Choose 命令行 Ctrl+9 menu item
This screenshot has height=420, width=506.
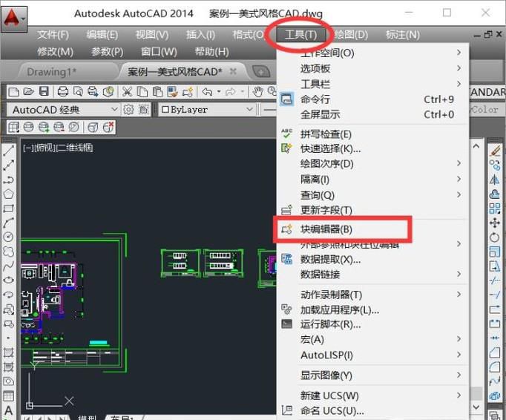[372, 99]
